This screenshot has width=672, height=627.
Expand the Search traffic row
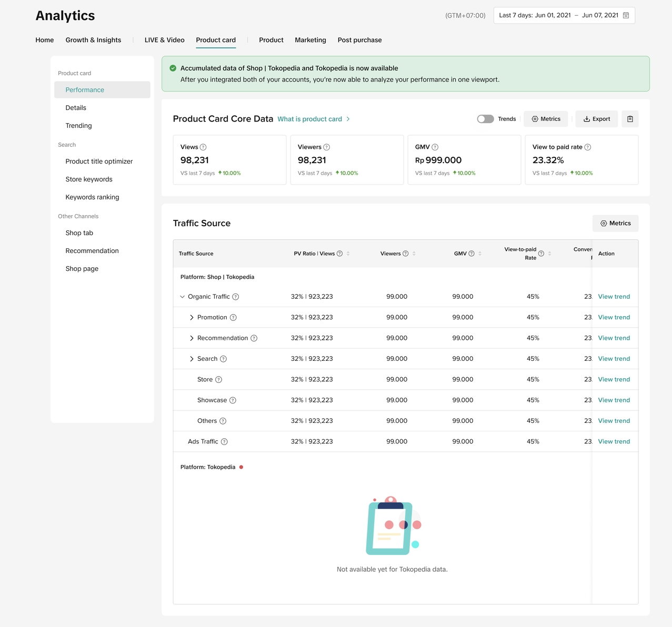coord(192,359)
